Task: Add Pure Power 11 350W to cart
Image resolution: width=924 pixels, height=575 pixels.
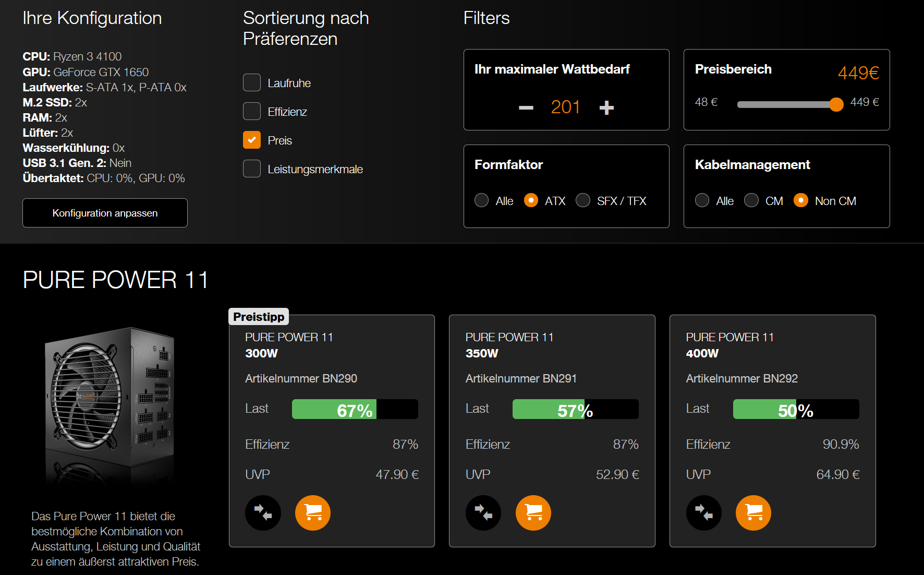Action: [x=533, y=513]
